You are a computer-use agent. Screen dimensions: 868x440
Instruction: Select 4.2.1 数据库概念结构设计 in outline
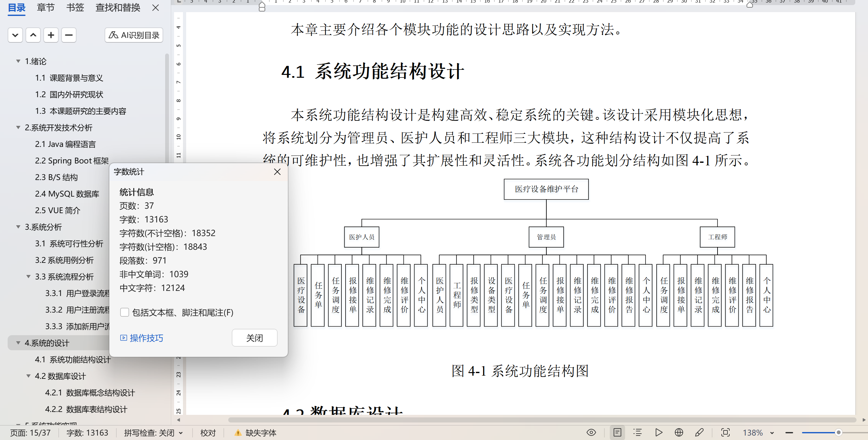coord(90,393)
